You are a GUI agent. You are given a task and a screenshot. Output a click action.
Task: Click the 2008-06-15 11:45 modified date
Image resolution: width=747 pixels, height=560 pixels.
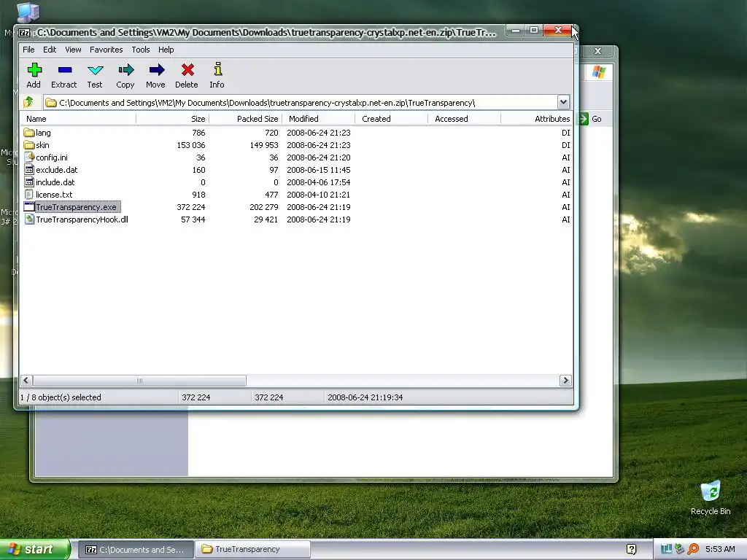pyautogui.click(x=318, y=169)
